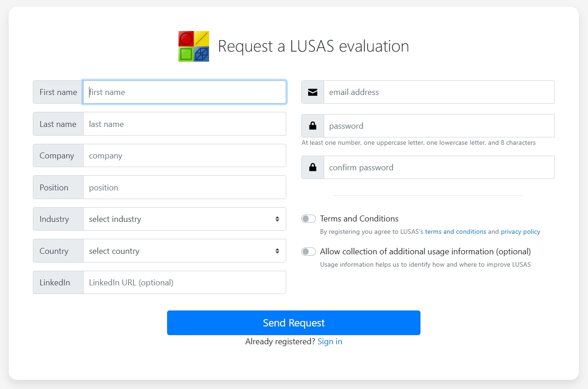Click the Send Request button
588x389 pixels.
294,323
